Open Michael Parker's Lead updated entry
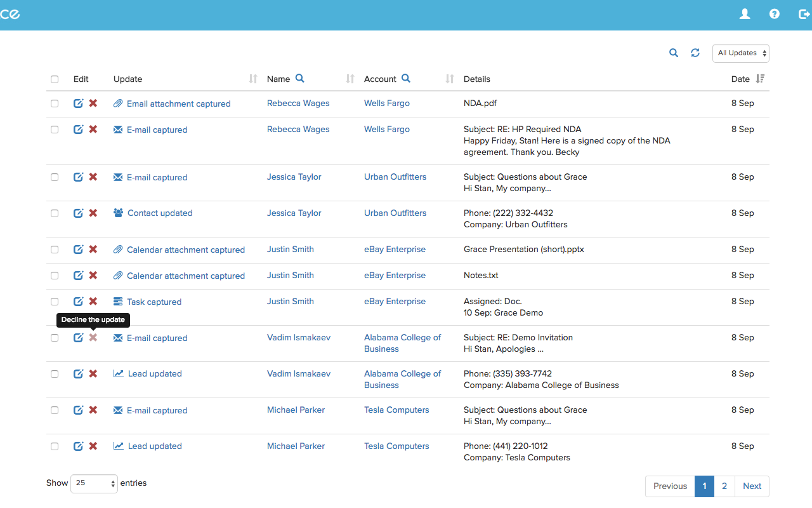Screen dimensions: 812x508 coord(155,446)
